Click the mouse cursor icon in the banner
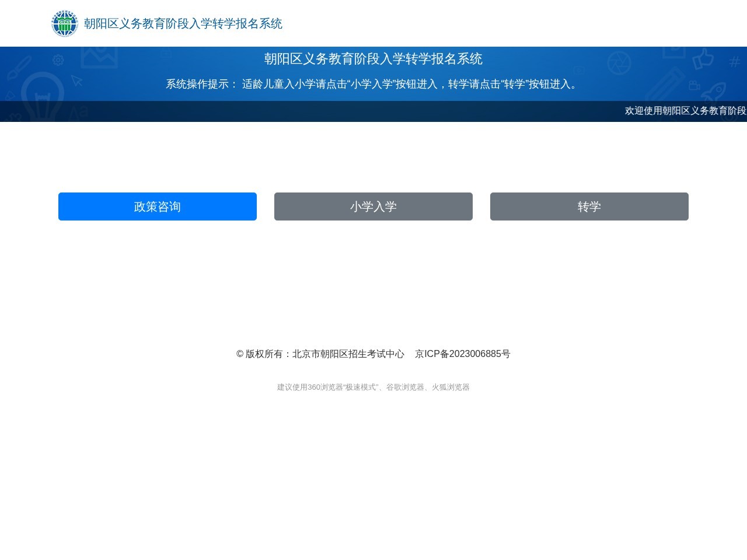Image resolution: width=747 pixels, height=560 pixels. point(76,81)
